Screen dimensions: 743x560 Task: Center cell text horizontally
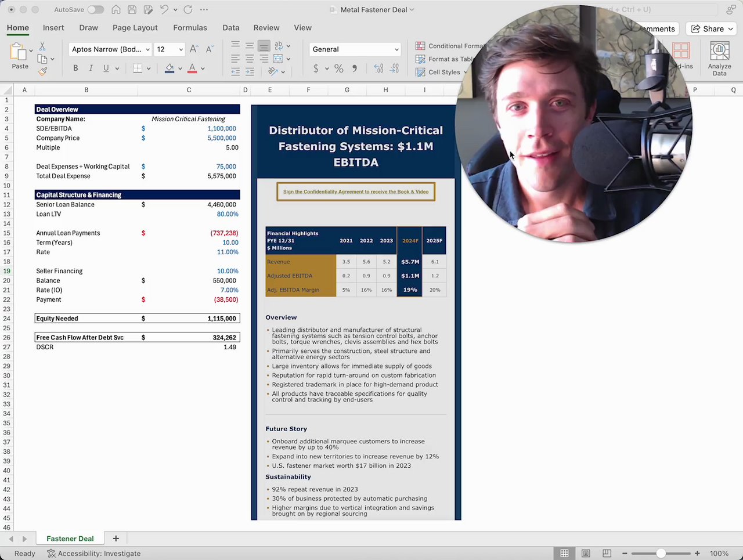pos(250,59)
